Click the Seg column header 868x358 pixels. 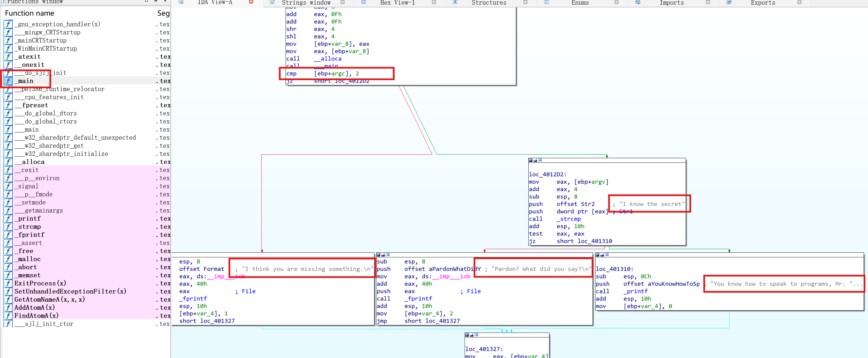pos(163,13)
